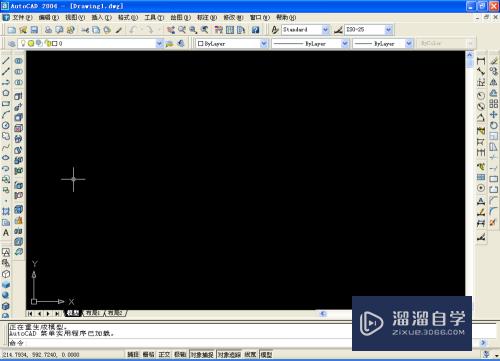The width and height of the screenshot is (500, 361).
Task: Select the Move tool in modify toolbar
Action: (x=494, y=115)
